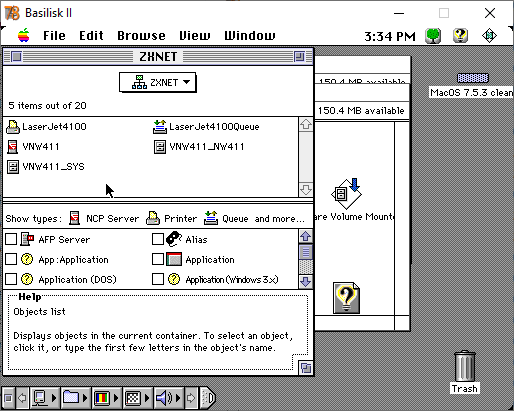Image resolution: width=514 pixels, height=411 pixels.
Task: Click the NCP Server type icon
Action: click(x=75, y=218)
